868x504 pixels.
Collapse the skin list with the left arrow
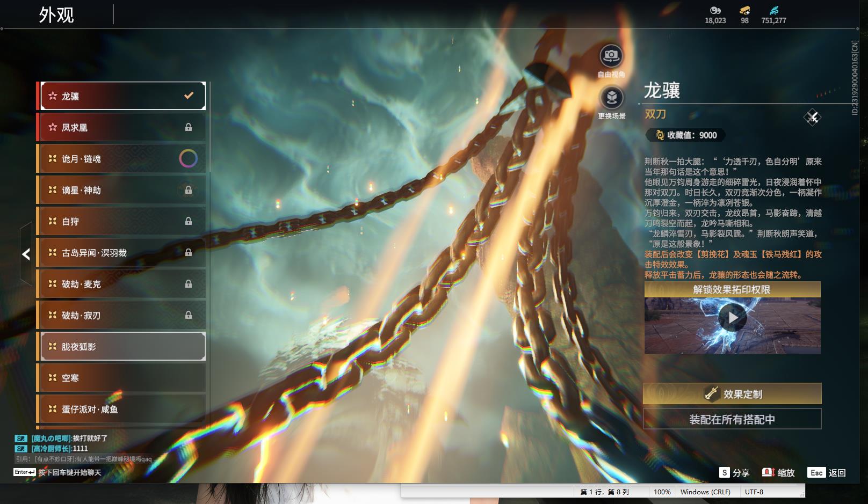(26, 254)
